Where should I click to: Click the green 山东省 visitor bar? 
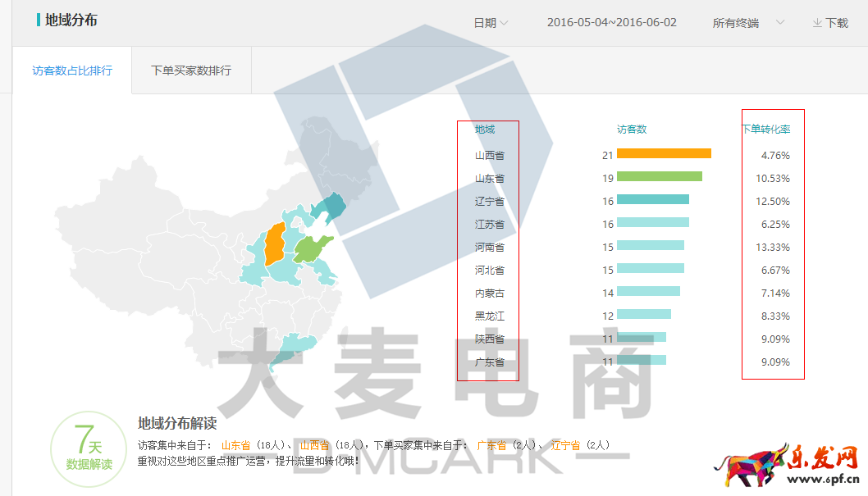[659, 176]
